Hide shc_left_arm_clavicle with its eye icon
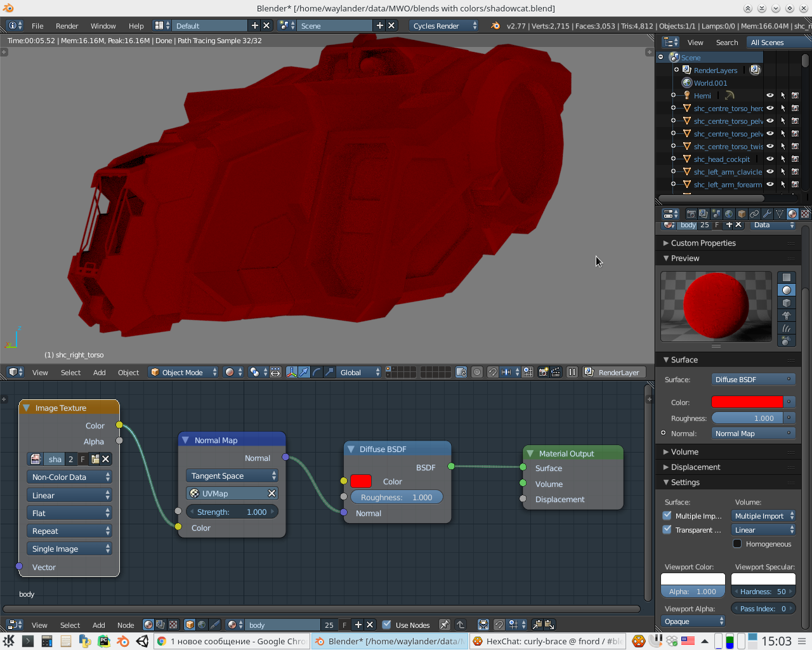The image size is (812, 650). (770, 171)
